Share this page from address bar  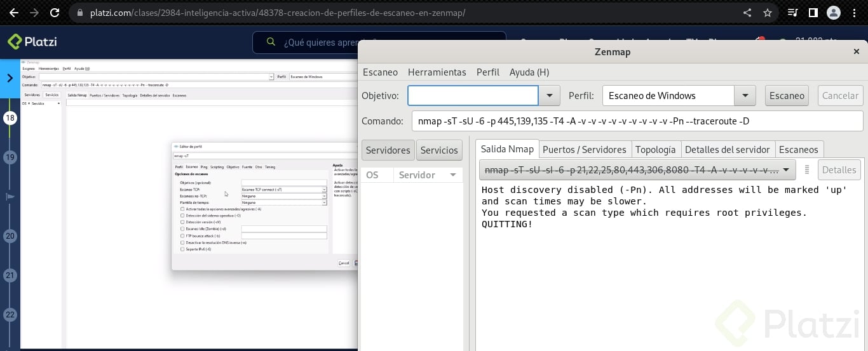pyautogui.click(x=747, y=13)
